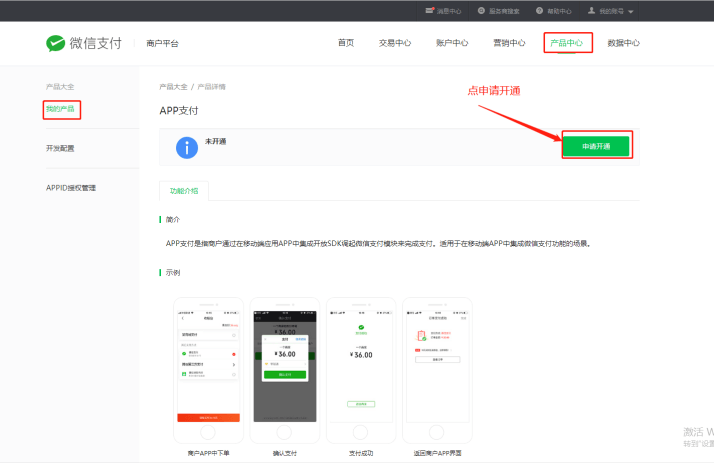Click the 确认支付 caption
714x465 pixels.
click(285, 453)
